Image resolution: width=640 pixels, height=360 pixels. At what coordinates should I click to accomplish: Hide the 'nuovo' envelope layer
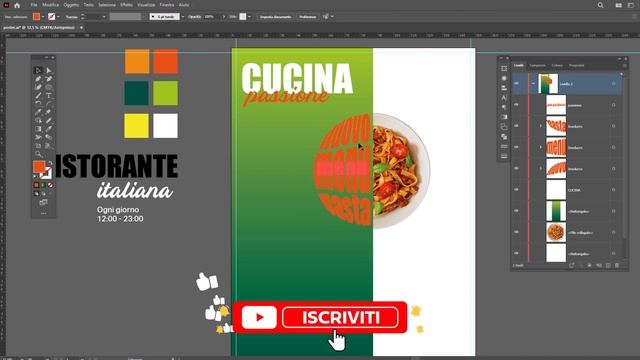pyautogui.click(x=516, y=169)
